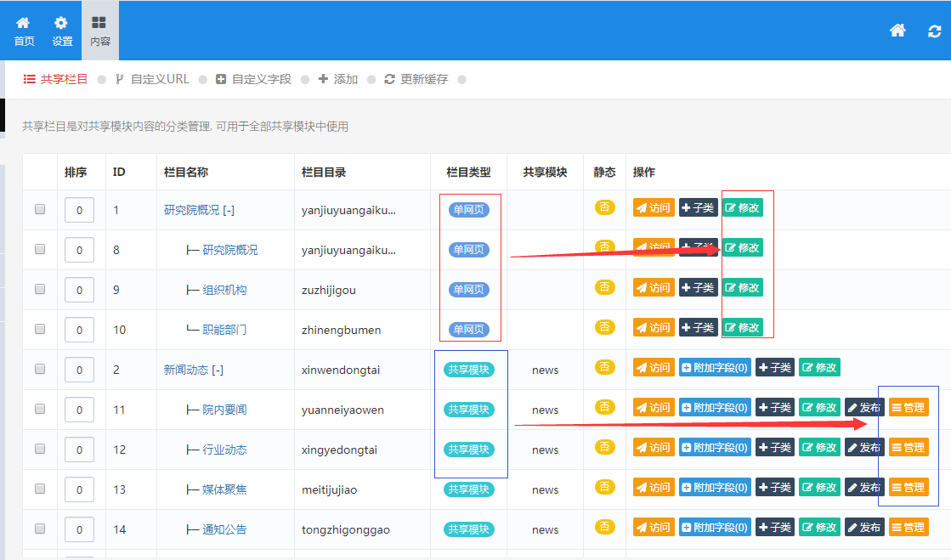Image resolution: width=951 pixels, height=560 pixels.
Task: Check the checkbox for 职能部门 row
Action: coord(40,330)
